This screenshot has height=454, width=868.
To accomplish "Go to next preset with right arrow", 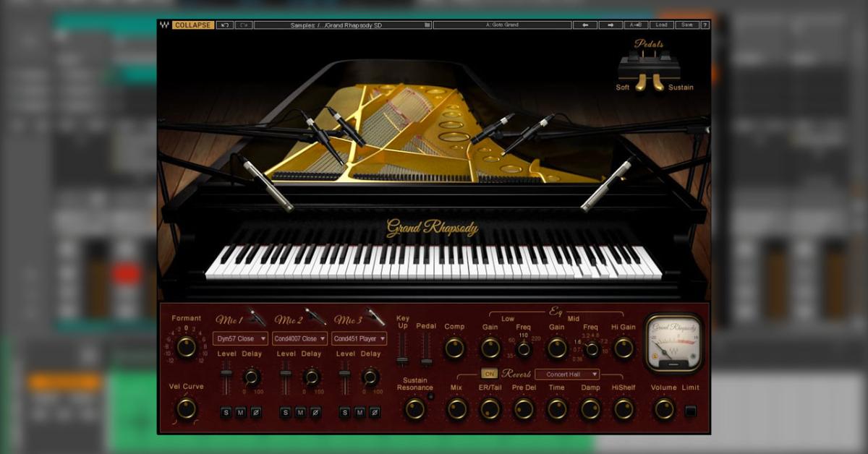I will click(610, 25).
